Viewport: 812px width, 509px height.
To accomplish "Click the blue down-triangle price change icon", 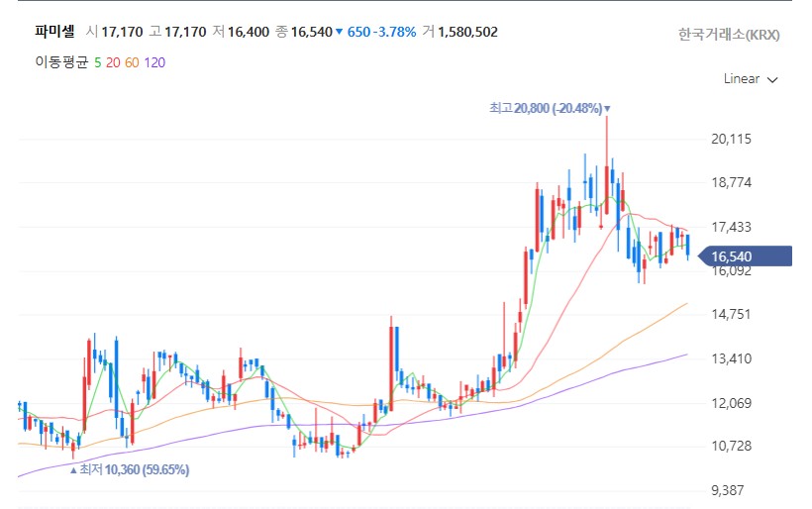I will click(x=340, y=33).
